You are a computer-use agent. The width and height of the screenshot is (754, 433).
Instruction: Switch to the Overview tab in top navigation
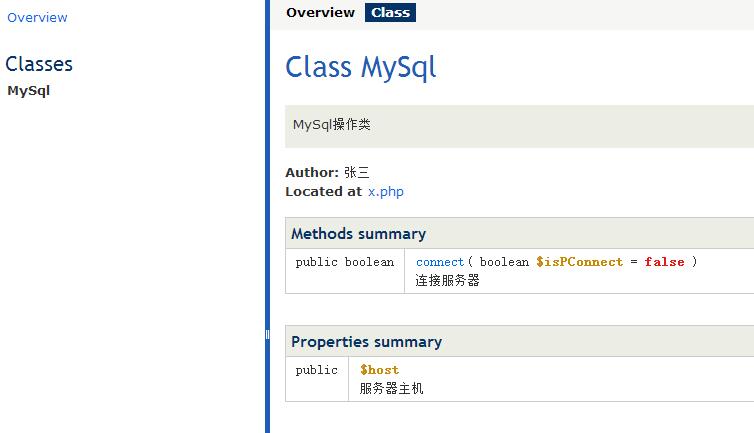pyautogui.click(x=320, y=13)
